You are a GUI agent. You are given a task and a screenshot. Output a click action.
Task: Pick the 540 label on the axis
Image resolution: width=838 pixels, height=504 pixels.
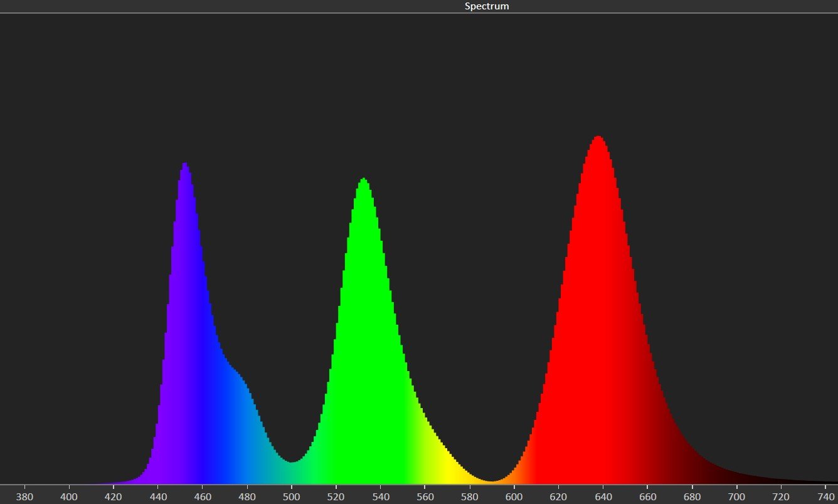pyautogui.click(x=381, y=495)
